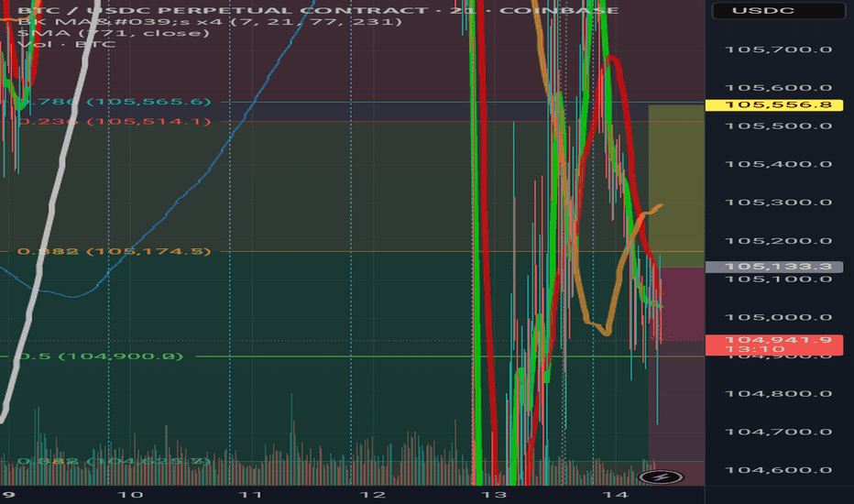Open the USDC currency selector
This screenshot has width=854, height=504.
(779, 10)
